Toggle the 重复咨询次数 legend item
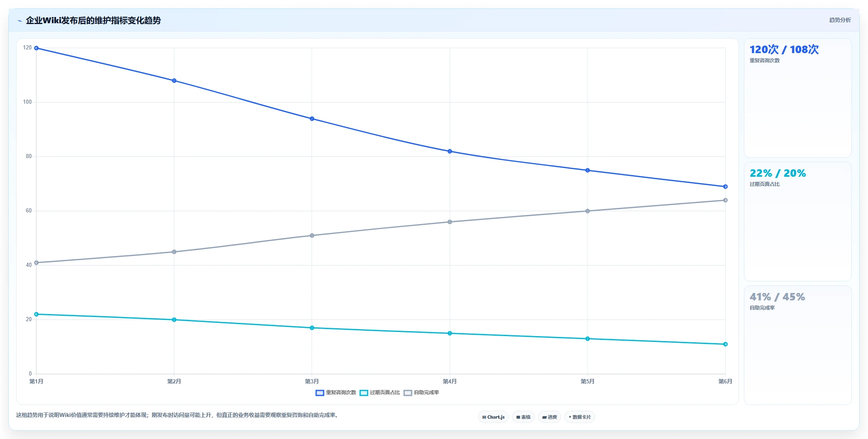This screenshot has height=439, width=868. 336,393
